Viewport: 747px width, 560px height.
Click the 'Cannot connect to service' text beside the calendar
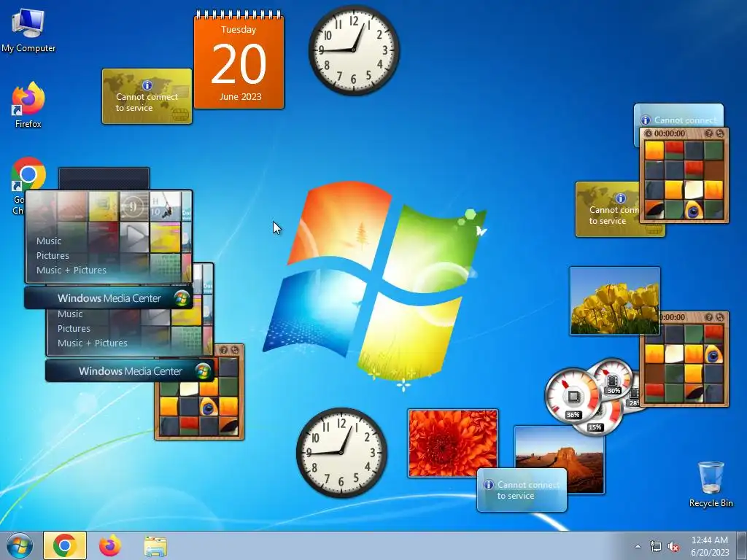[x=147, y=102]
